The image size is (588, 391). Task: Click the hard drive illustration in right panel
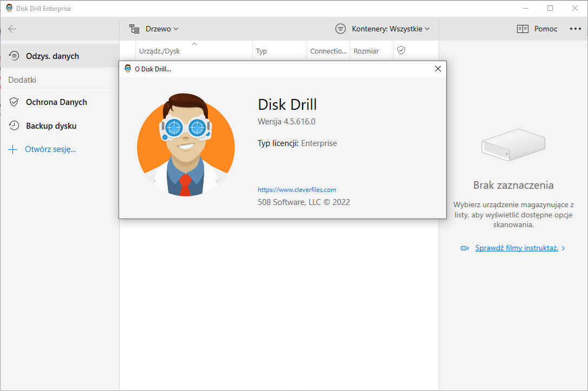point(513,144)
